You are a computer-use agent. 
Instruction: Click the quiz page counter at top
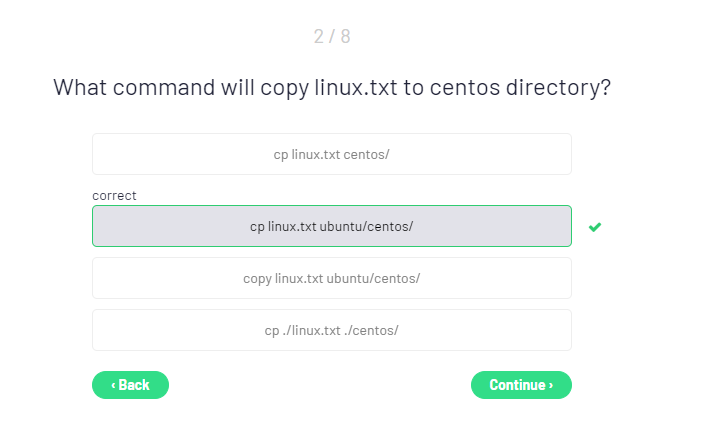click(x=332, y=37)
